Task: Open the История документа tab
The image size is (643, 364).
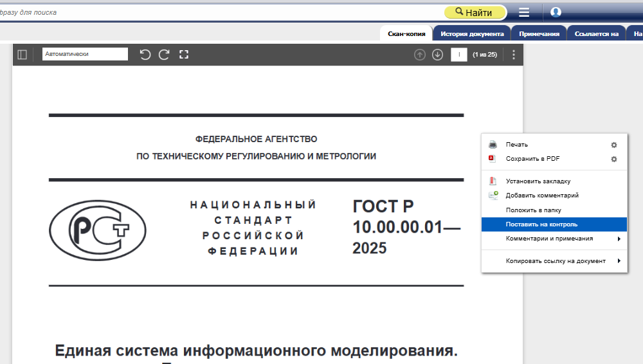Action: click(472, 33)
